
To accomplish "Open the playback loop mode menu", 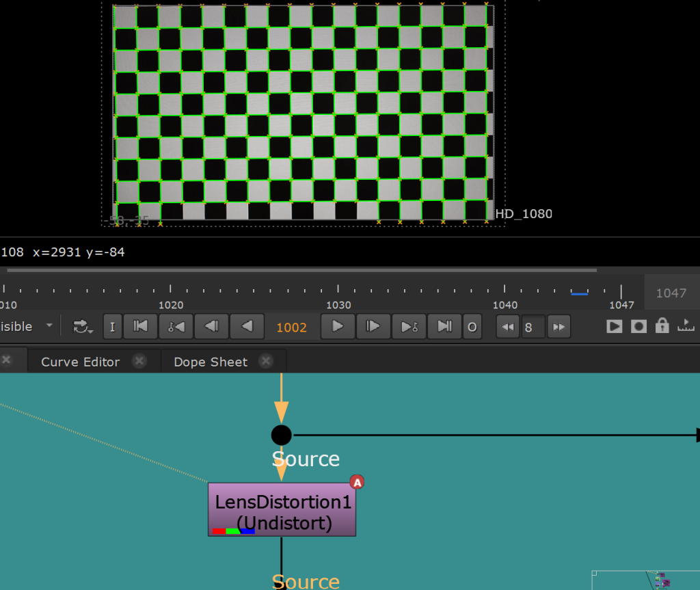I will pyautogui.click(x=83, y=327).
